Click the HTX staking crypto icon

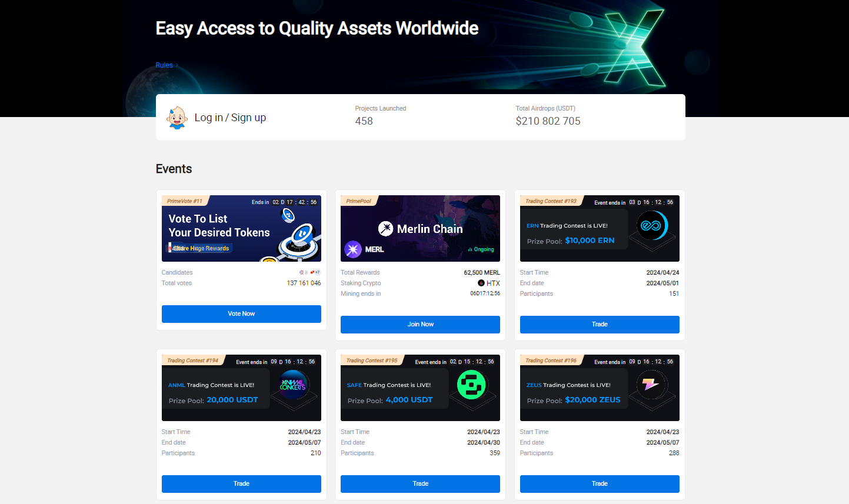tap(481, 283)
